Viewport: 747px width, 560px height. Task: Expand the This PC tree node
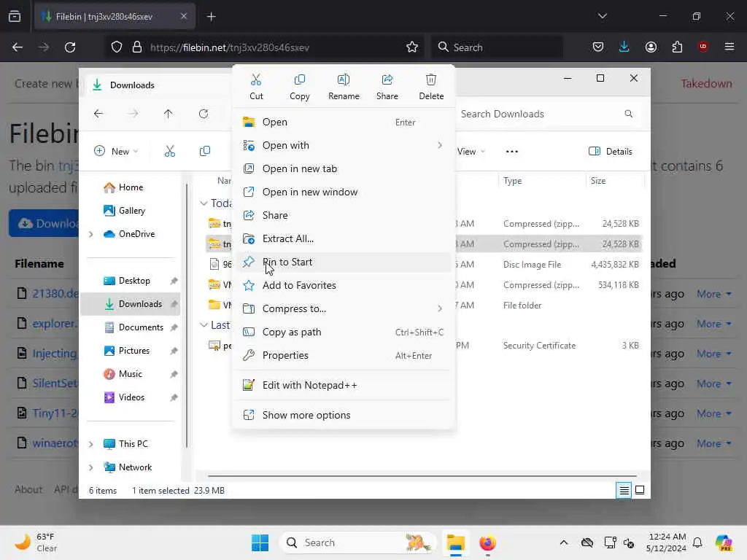pos(91,444)
